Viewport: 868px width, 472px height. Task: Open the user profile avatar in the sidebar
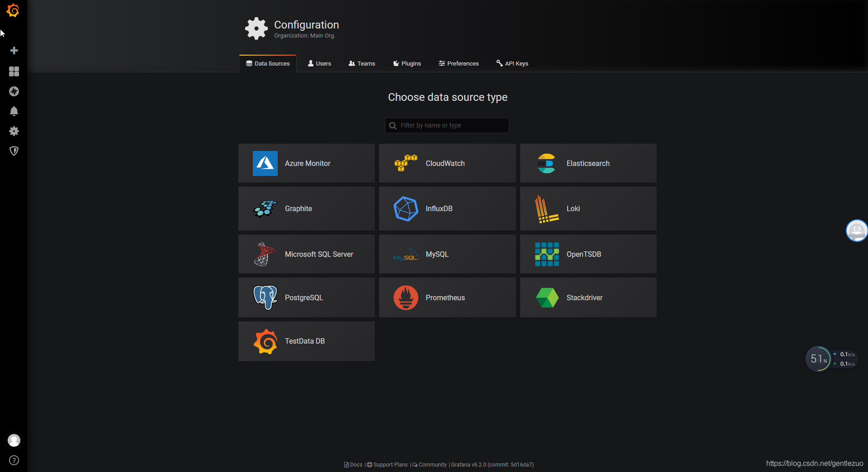tap(14, 440)
